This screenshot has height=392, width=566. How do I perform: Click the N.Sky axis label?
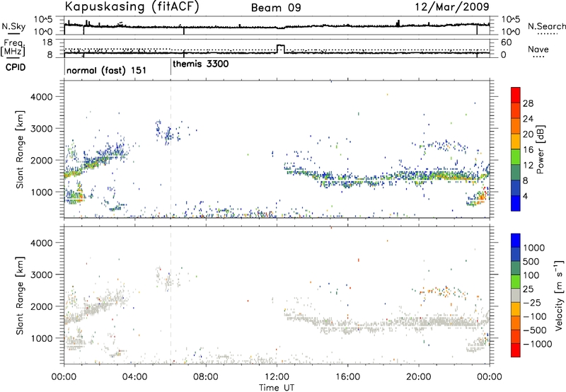pyautogui.click(x=13, y=26)
